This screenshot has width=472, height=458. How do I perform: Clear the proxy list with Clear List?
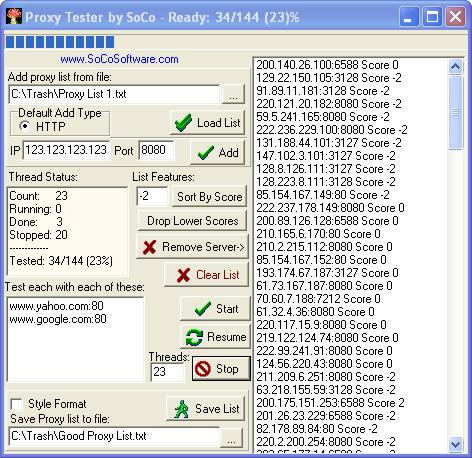click(207, 275)
